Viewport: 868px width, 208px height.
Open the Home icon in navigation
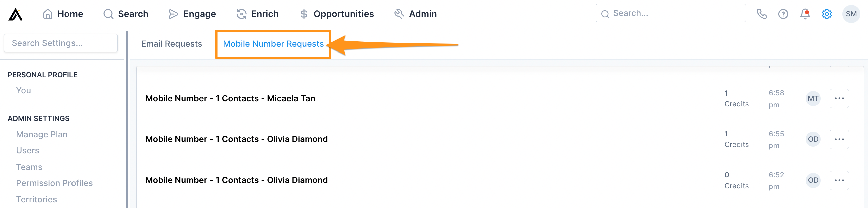[47, 14]
